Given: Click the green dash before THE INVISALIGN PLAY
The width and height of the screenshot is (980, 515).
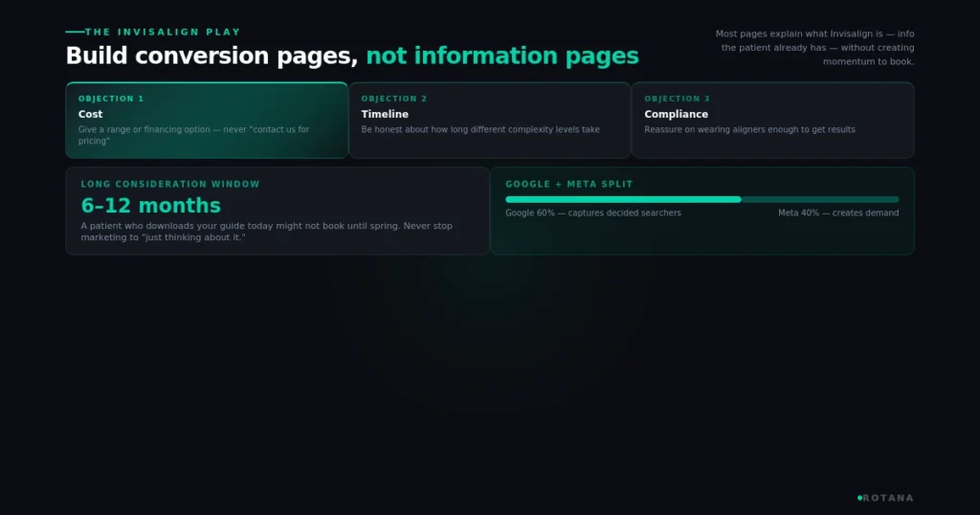Looking at the screenshot, I should click(75, 32).
